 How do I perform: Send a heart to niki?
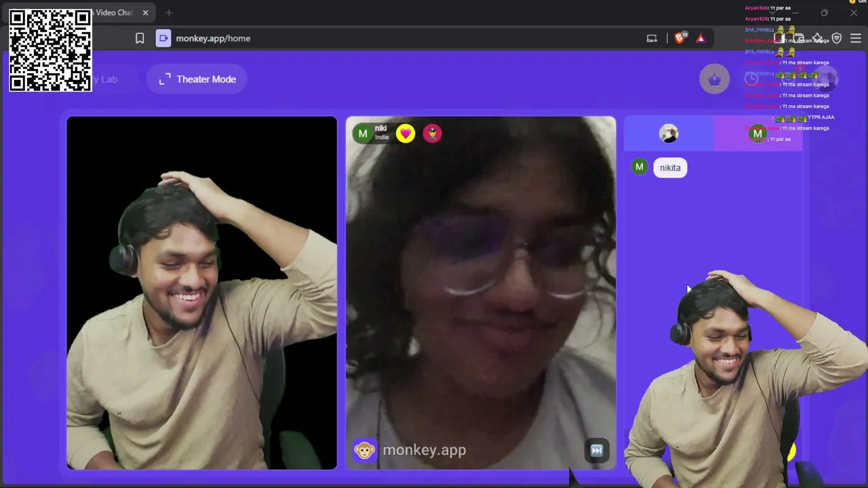click(x=406, y=134)
